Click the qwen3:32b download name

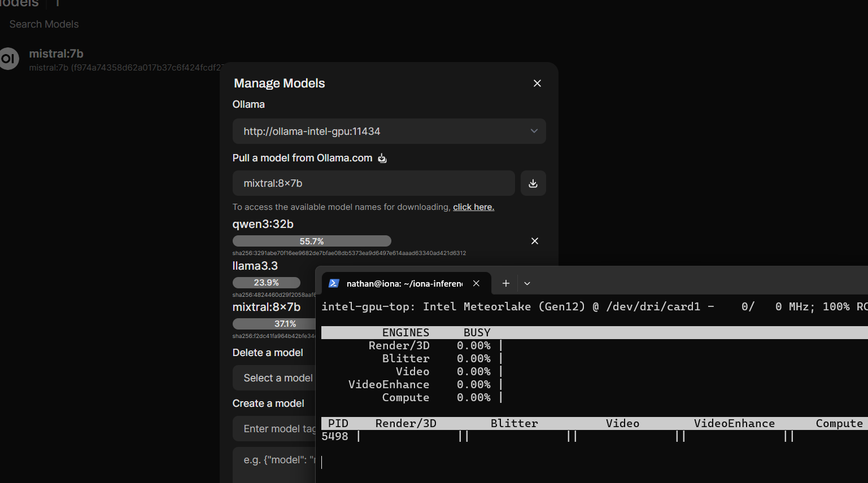(x=263, y=224)
